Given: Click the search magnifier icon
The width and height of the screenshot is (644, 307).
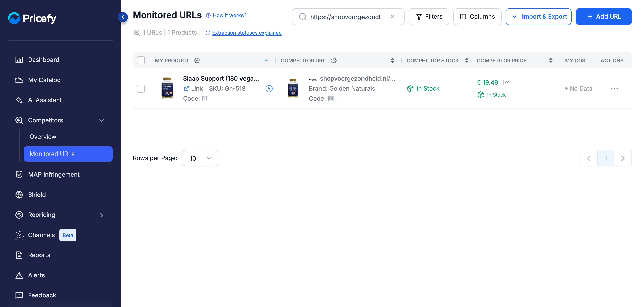Looking at the screenshot, I should [x=303, y=17].
